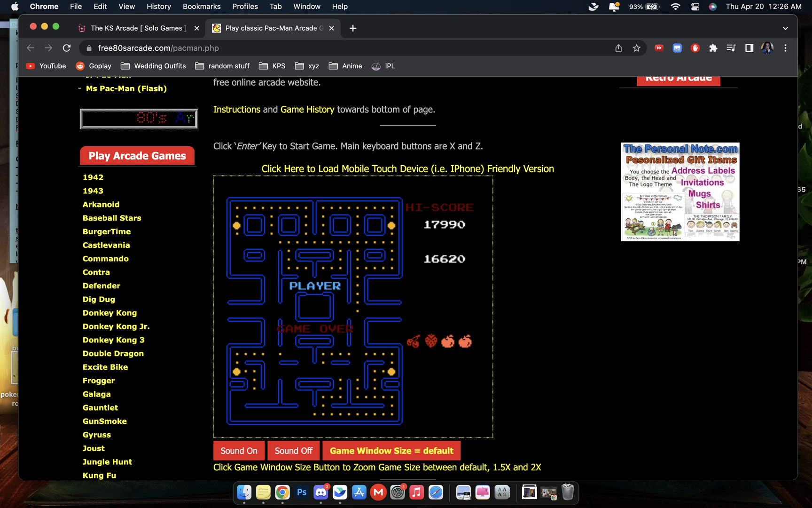Open the IPL bookmark

[383, 66]
